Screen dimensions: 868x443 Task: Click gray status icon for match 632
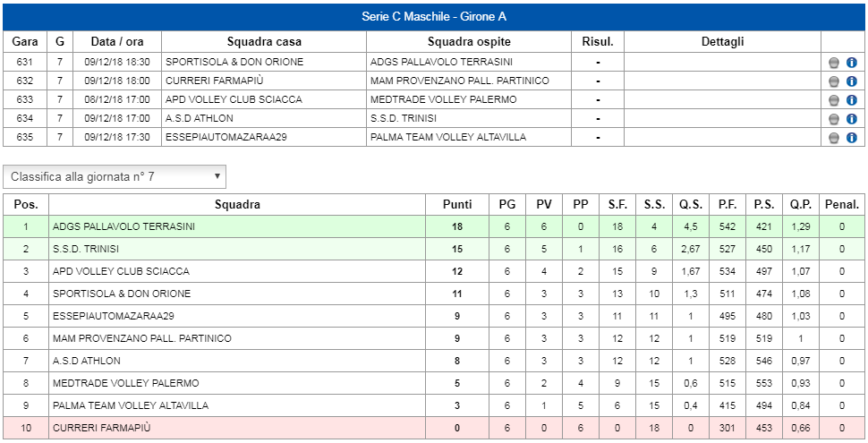click(x=834, y=82)
